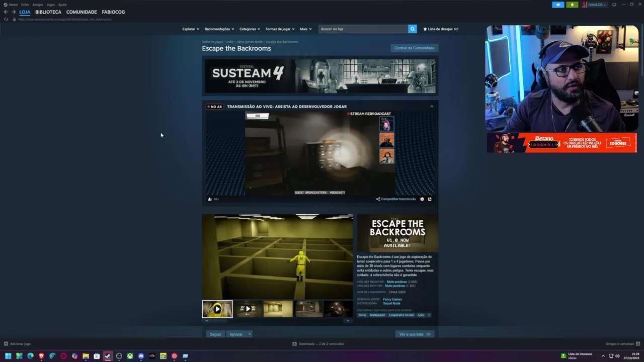The width and height of the screenshot is (644, 362).
Task: Open File Explorer from taskbar
Action: [x=86, y=356]
